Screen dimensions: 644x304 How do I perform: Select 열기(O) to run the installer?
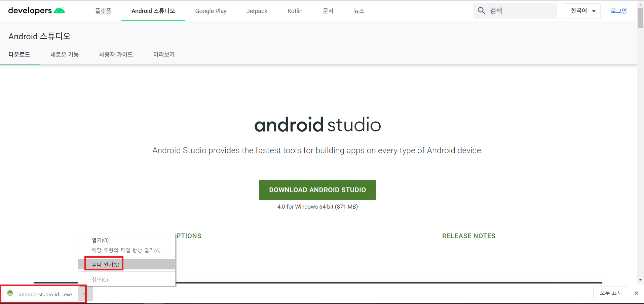tap(100, 240)
